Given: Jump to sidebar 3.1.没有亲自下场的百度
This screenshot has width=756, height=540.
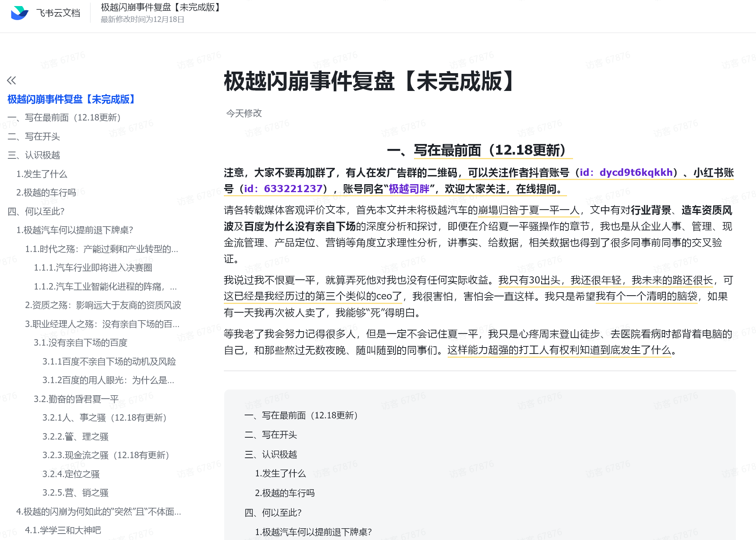Looking at the screenshot, I should tap(80, 343).
